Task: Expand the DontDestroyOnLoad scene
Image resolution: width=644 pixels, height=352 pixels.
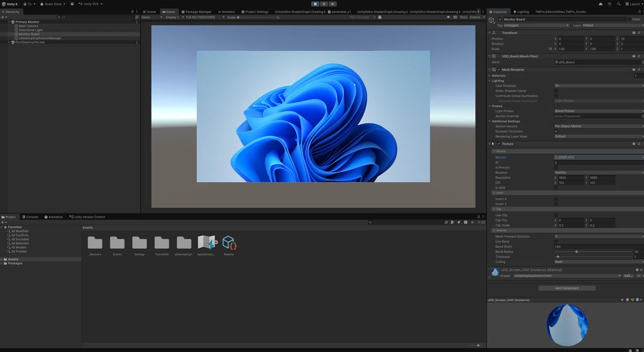Action: click(9, 42)
